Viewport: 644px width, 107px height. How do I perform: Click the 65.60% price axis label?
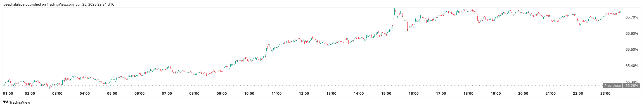tap(632, 33)
